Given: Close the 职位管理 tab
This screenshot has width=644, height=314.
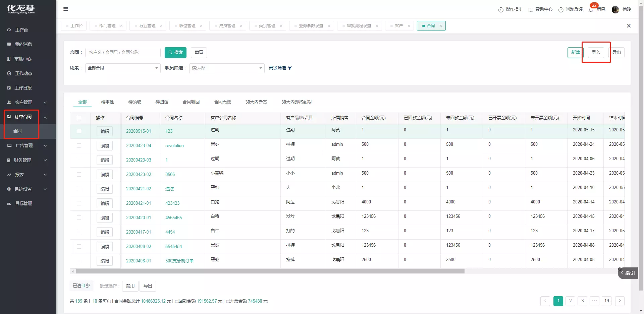Looking at the screenshot, I should pyautogui.click(x=201, y=26).
